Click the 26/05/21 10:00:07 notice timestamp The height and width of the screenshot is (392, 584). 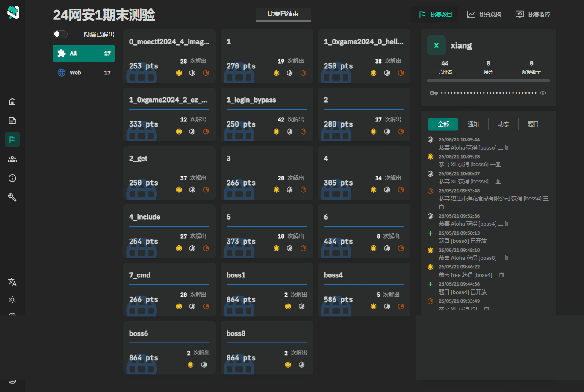459,174
